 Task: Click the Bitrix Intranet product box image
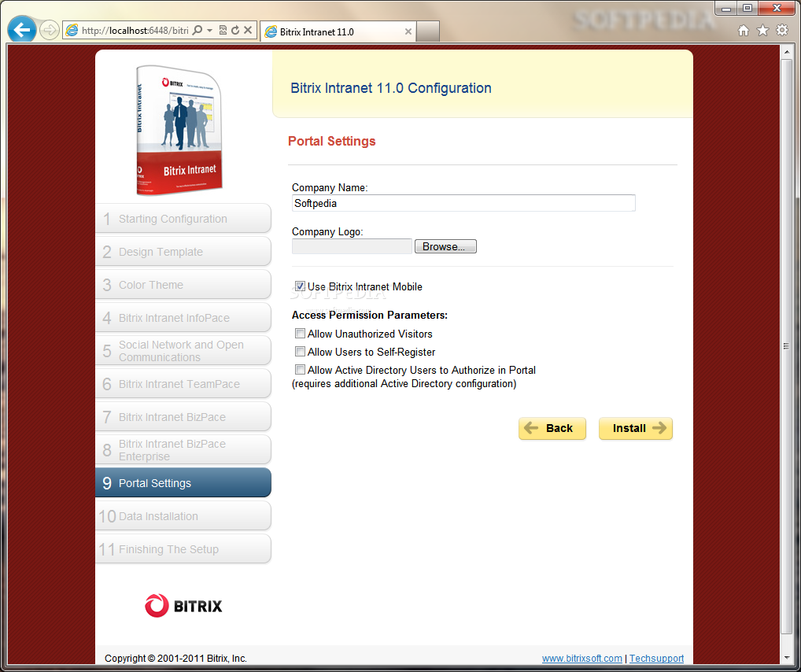[179, 130]
